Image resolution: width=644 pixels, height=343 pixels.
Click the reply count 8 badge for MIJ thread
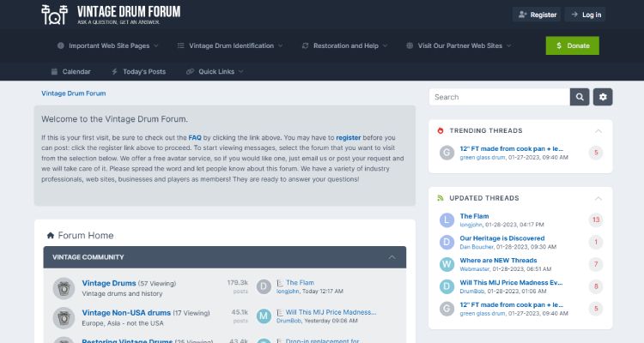coord(596,286)
